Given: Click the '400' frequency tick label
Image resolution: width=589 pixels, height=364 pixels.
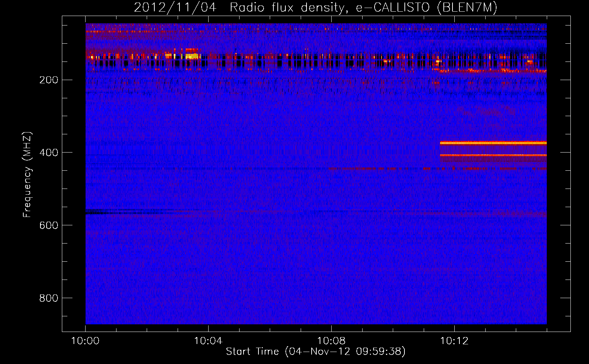Looking at the screenshot, I should pyautogui.click(x=49, y=153).
